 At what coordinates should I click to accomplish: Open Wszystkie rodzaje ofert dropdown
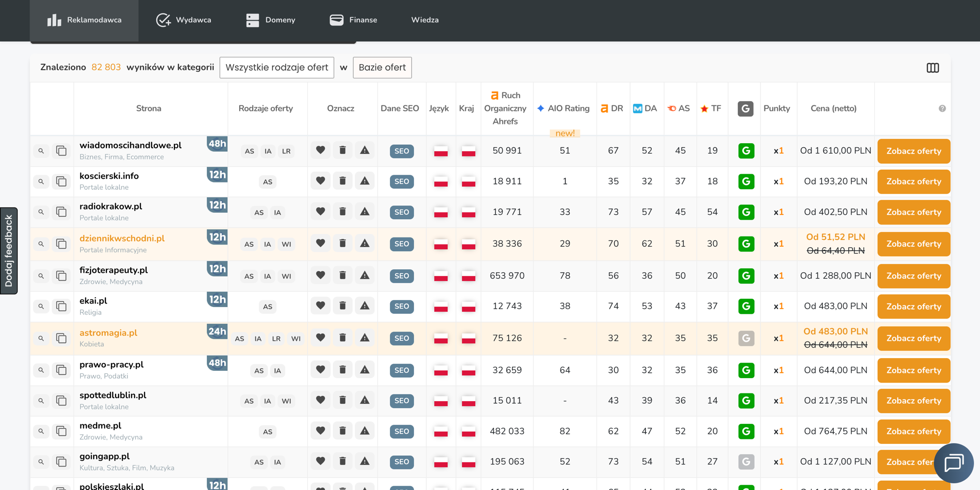click(x=277, y=68)
